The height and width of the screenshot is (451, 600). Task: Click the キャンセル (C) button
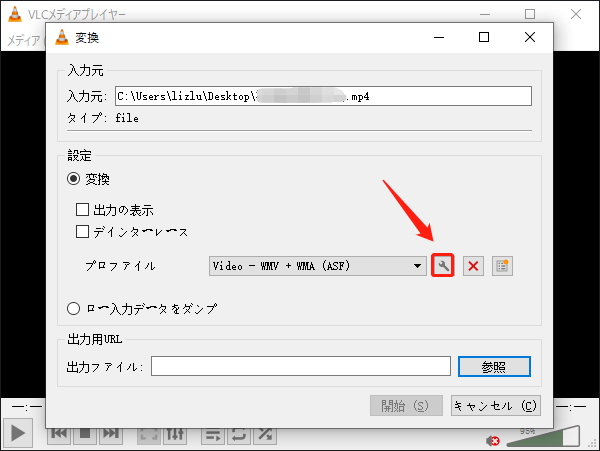point(496,405)
